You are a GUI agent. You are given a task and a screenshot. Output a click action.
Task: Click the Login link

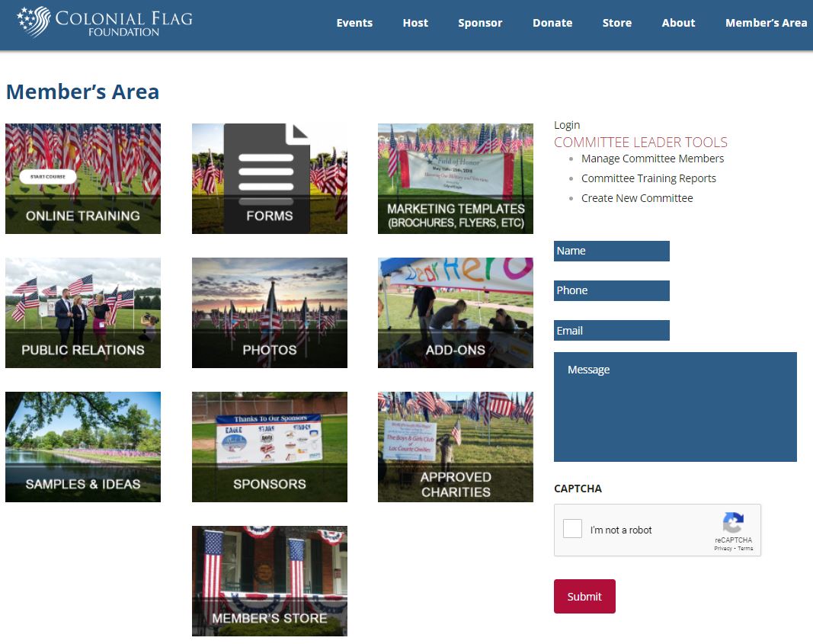(x=567, y=125)
